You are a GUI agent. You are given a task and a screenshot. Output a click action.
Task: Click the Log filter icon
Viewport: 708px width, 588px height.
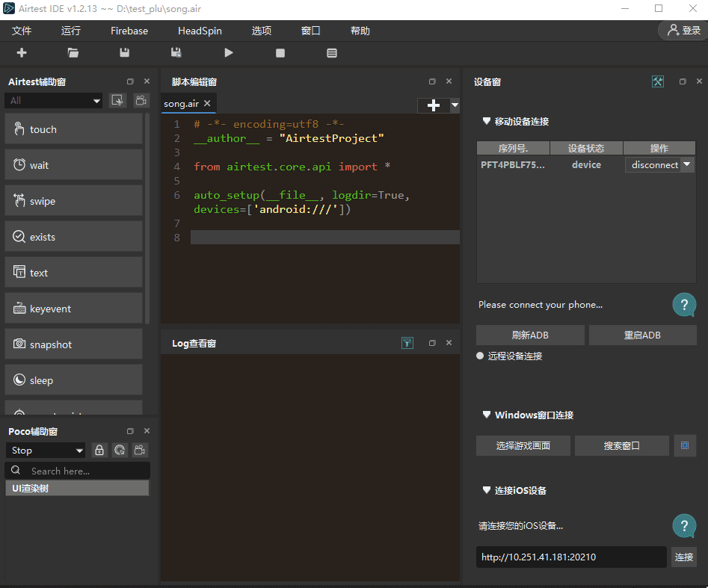coord(407,343)
